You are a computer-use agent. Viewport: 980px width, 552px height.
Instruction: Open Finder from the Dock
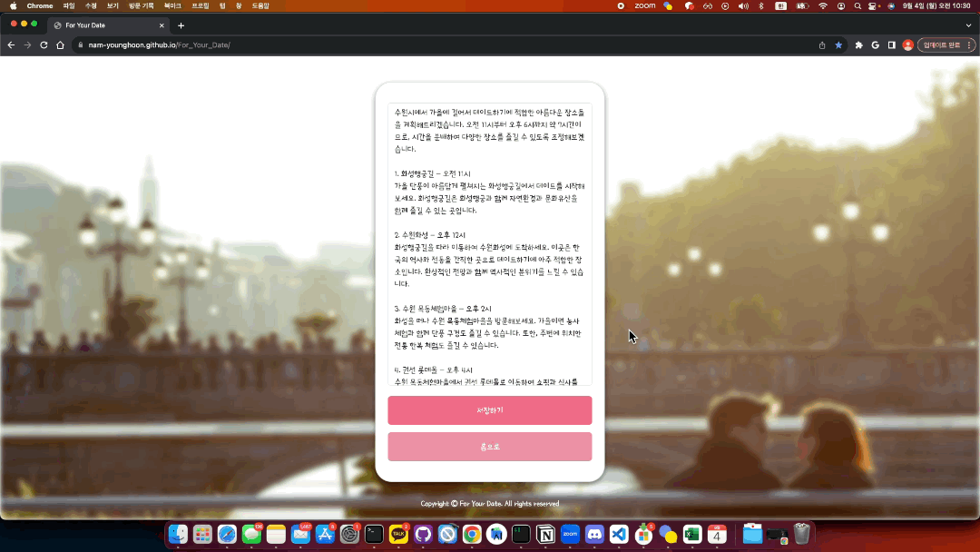pyautogui.click(x=178, y=534)
